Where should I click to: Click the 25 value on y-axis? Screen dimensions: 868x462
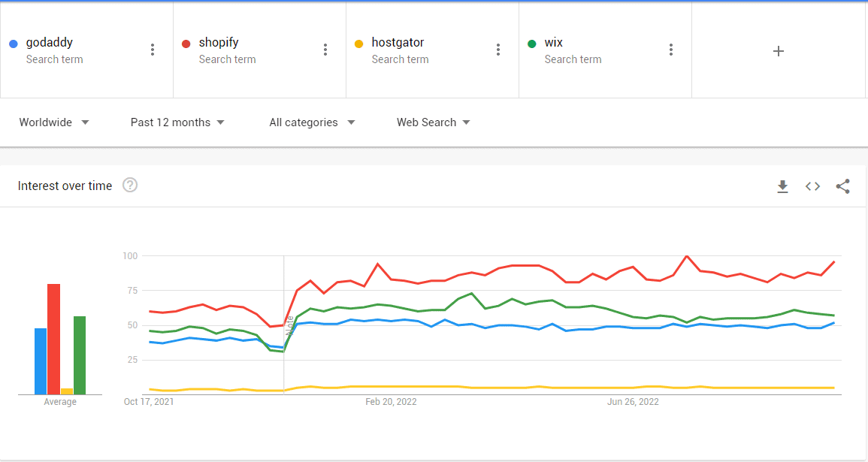(x=132, y=360)
